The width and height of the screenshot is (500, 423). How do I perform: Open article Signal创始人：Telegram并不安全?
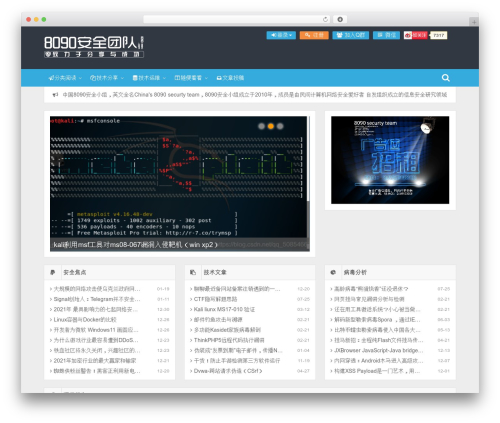tap(97, 299)
